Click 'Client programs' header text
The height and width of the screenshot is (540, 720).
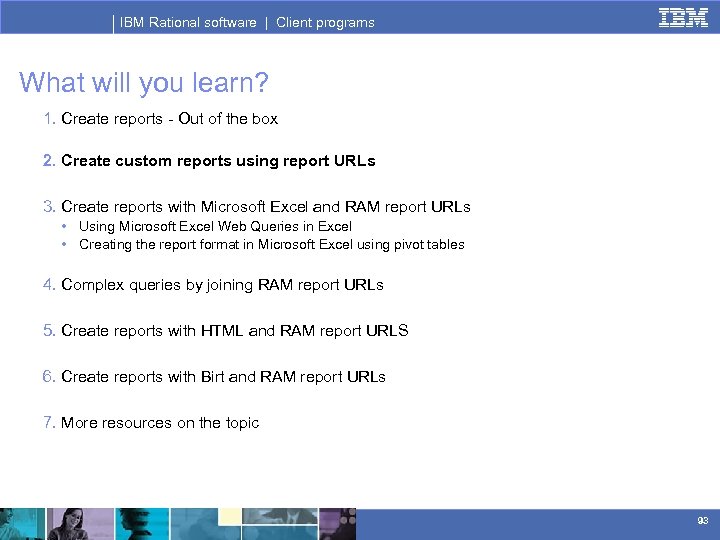point(325,22)
